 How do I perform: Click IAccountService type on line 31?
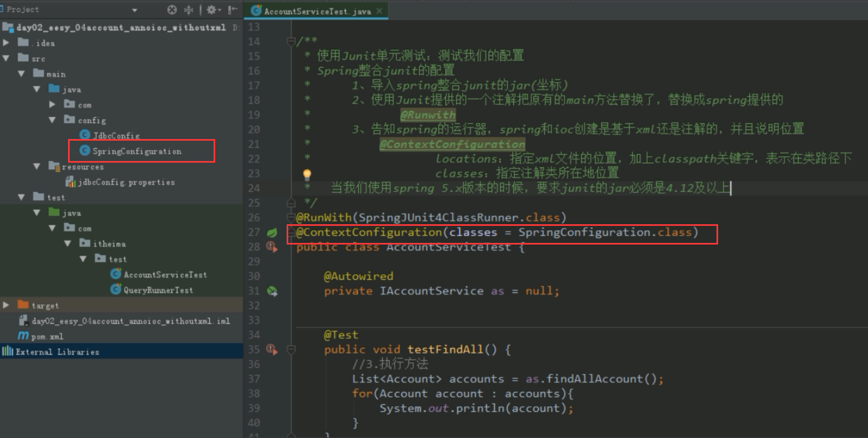[x=432, y=291]
